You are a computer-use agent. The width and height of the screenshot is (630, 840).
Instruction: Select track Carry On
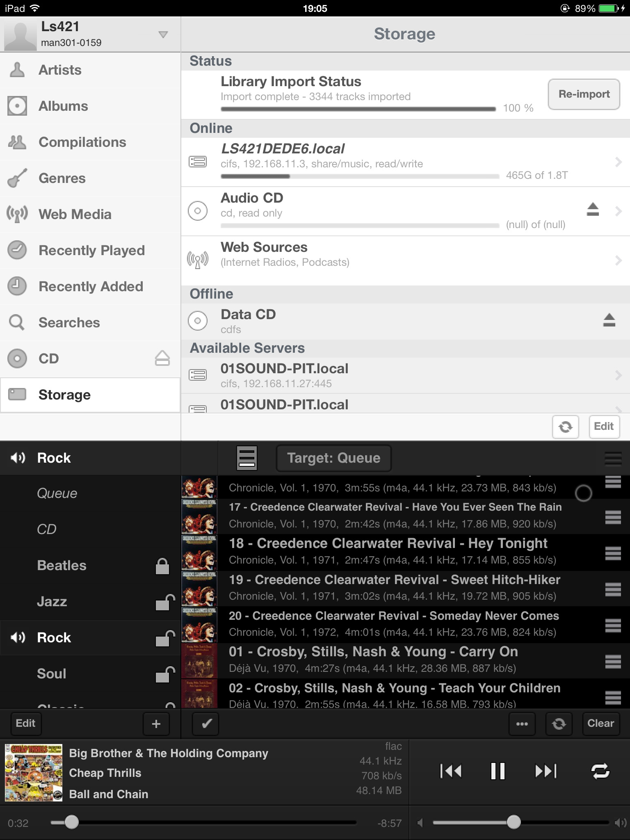click(405, 660)
